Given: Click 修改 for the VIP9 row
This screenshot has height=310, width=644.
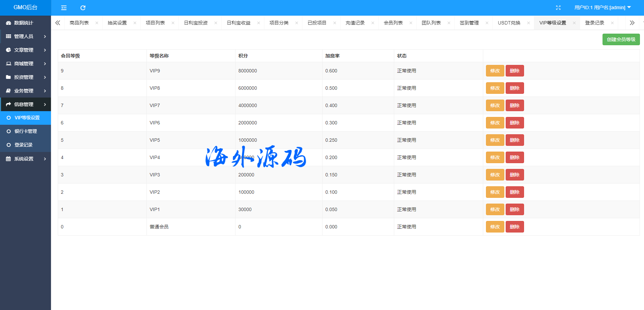Looking at the screenshot, I should [x=495, y=71].
